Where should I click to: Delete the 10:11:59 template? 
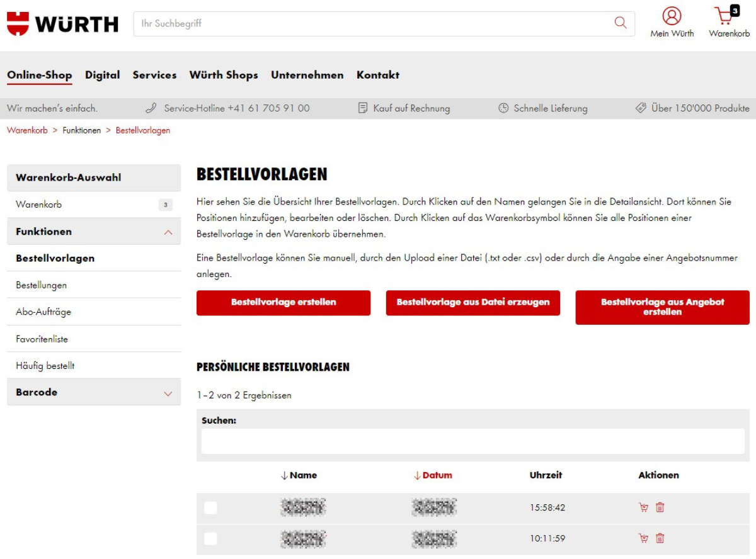tap(660, 538)
